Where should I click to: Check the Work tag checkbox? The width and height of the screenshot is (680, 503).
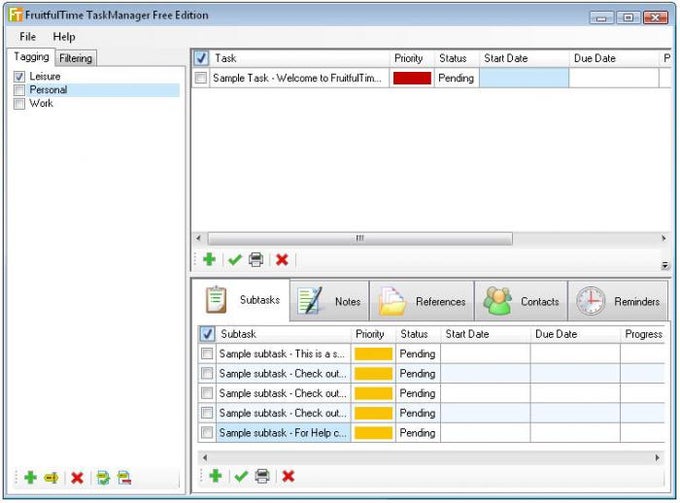19,104
